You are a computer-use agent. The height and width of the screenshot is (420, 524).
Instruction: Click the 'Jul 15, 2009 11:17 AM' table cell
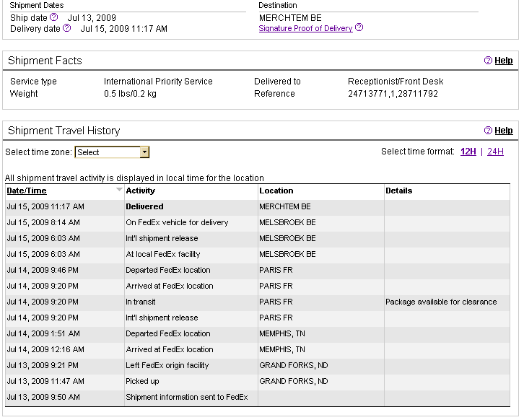(45, 206)
